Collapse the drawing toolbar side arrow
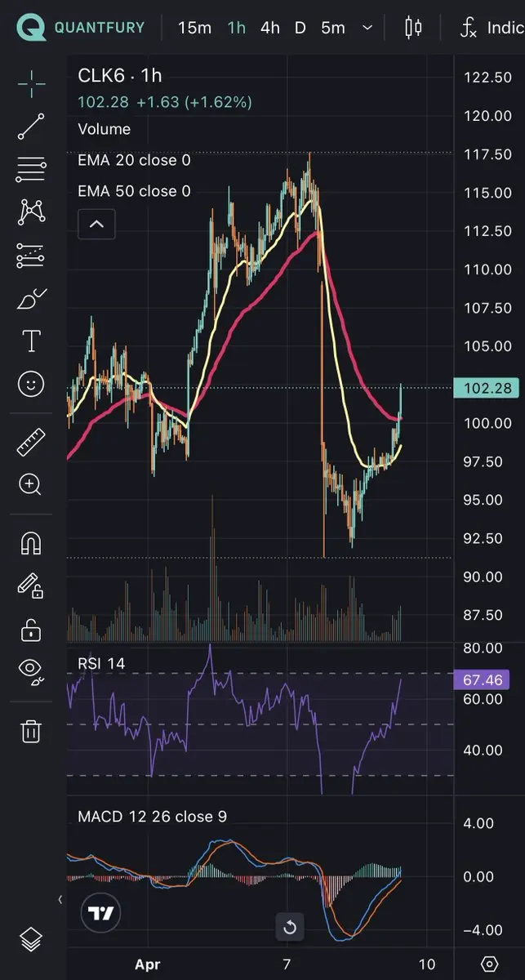The height and width of the screenshot is (980, 525). [60, 899]
